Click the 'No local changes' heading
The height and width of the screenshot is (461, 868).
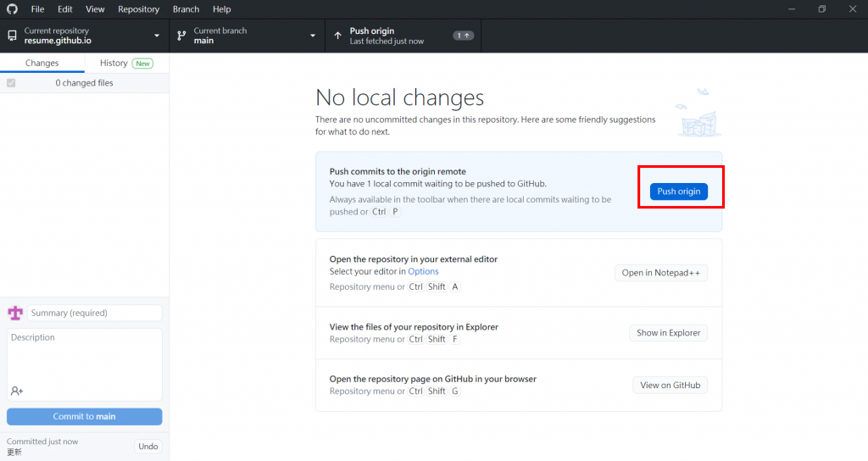click(400, 97)
